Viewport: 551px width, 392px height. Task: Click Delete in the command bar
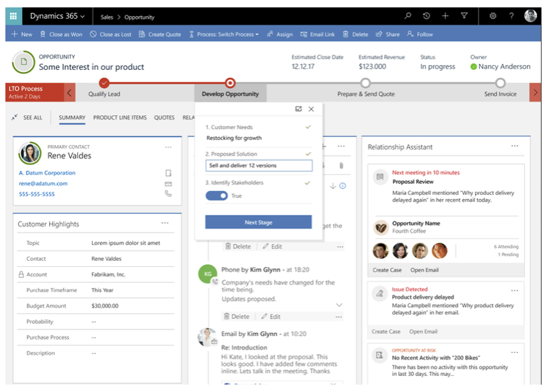pyautogui.click(x=355, y=34)
